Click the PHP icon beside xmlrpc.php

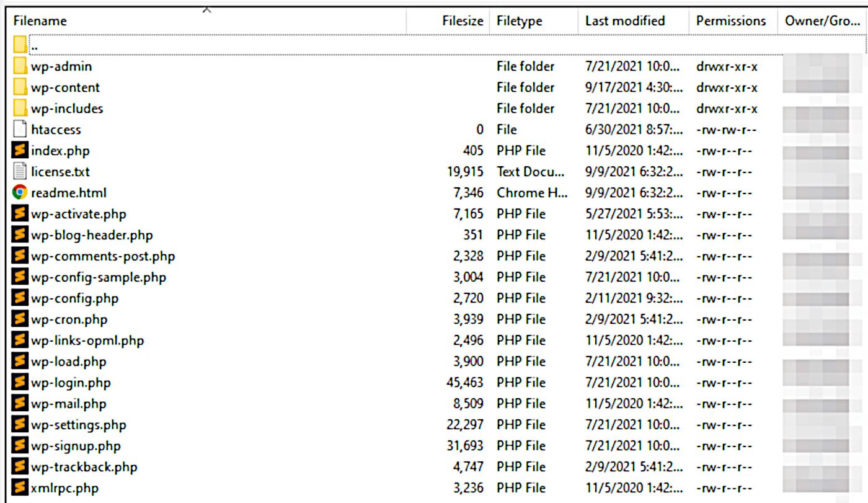tap(19, 487)
